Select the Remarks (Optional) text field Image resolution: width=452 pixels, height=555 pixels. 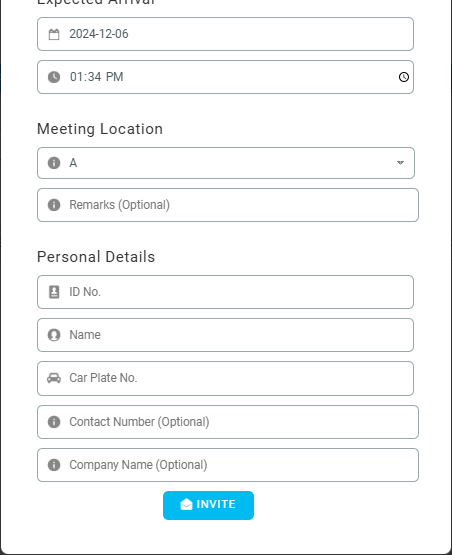coord(228,205)
